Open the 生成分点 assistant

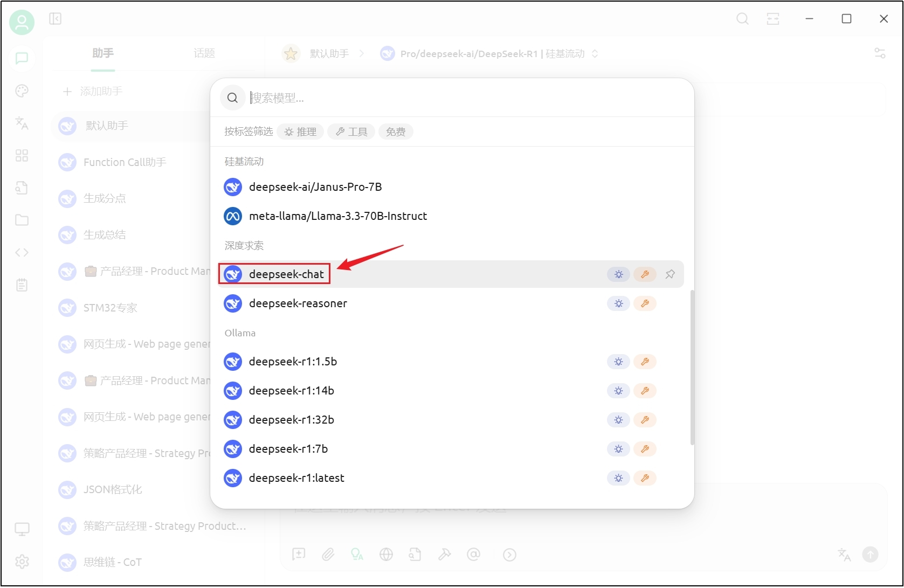pos(132,198)
